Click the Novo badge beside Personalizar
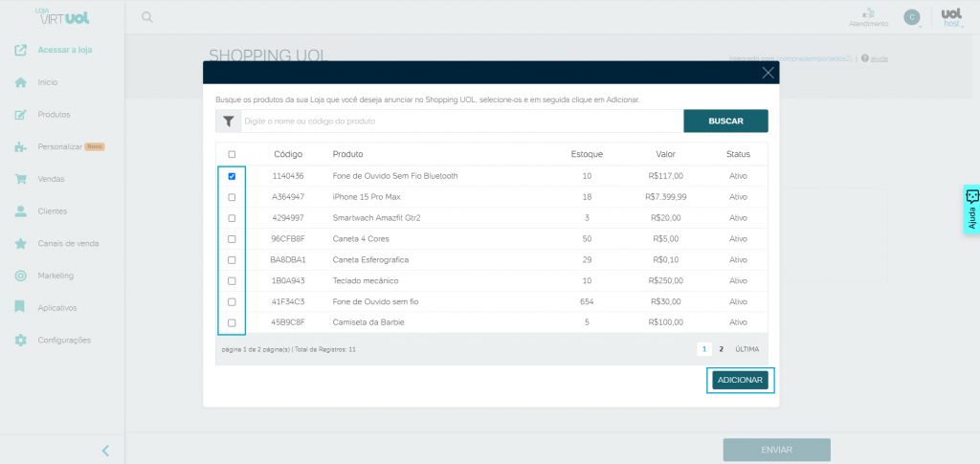The image size is (980, 464). coord(95,146)
